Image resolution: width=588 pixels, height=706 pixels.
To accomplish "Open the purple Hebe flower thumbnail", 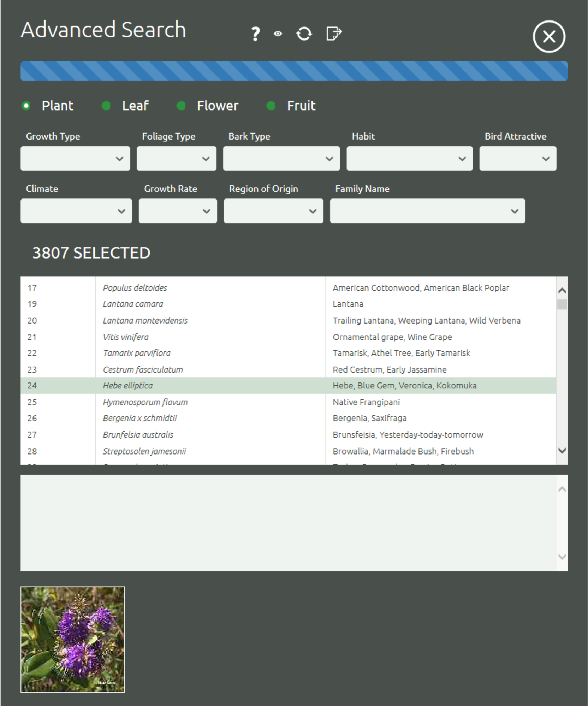I will tap(73, 639).
